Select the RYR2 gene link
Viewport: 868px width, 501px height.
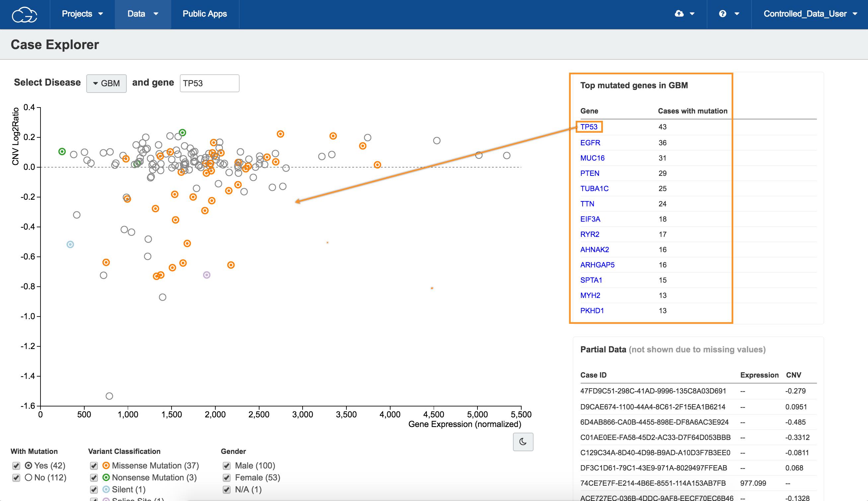pyautogui.click(x=590, y=234)
